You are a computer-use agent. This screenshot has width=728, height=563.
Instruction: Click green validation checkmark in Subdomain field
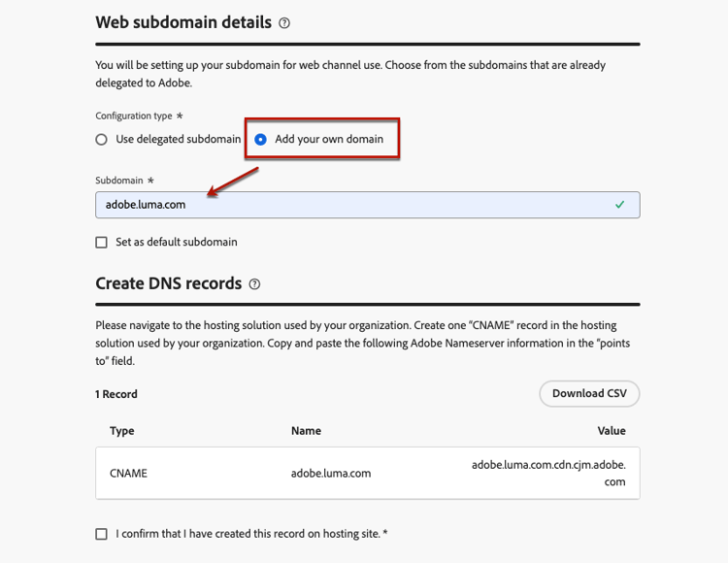pos(620,205)
